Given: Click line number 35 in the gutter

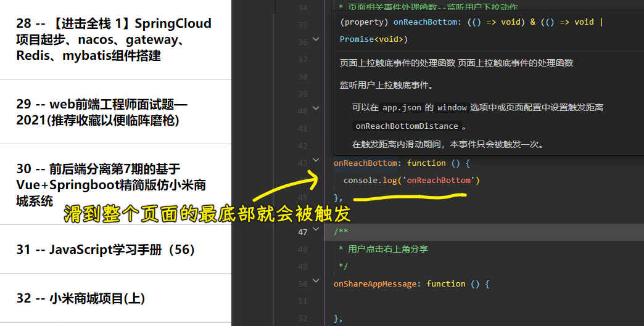Looking at the screenshot, I should 303,25.
